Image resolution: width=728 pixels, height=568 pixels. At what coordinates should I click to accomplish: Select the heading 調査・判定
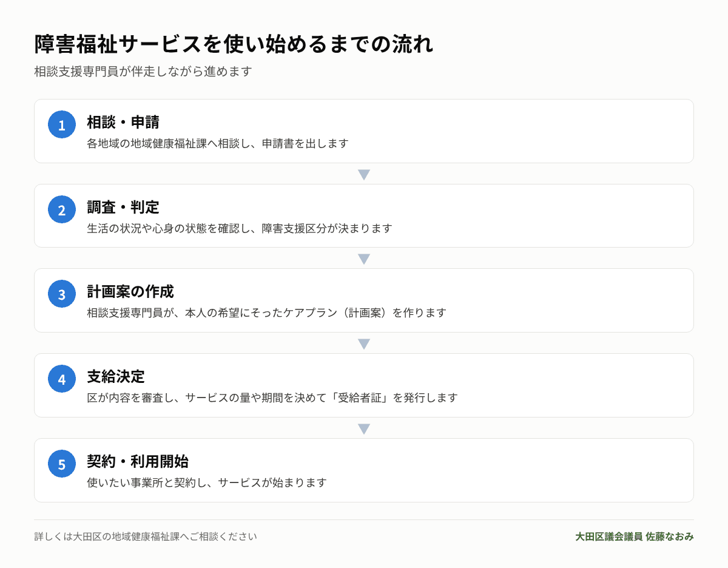coord(123,207)
